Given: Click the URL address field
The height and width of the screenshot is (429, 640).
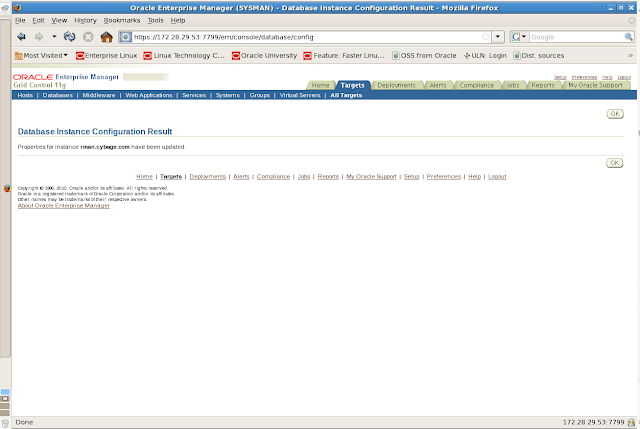Looking at the screenshot, I should click(x=306, y=37).
